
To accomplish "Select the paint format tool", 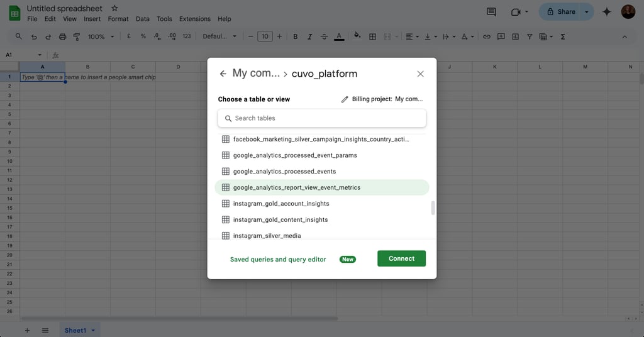I will pos(77,36).
